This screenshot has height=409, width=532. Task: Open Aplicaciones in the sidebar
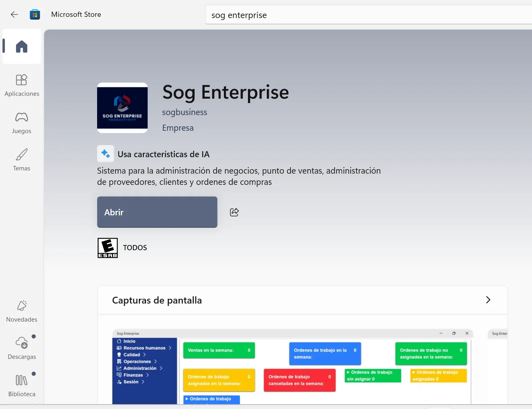point(22,85)
